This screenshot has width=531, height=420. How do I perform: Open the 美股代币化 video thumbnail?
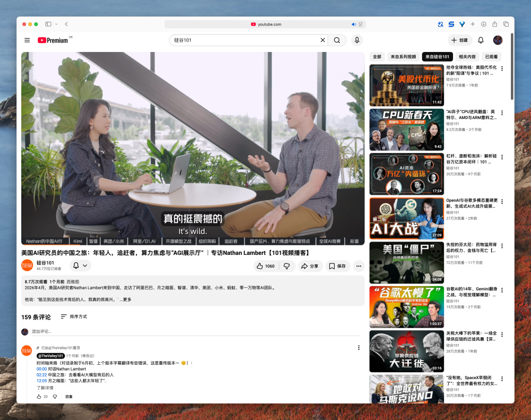pyautogui.click(x=406, y=85)
